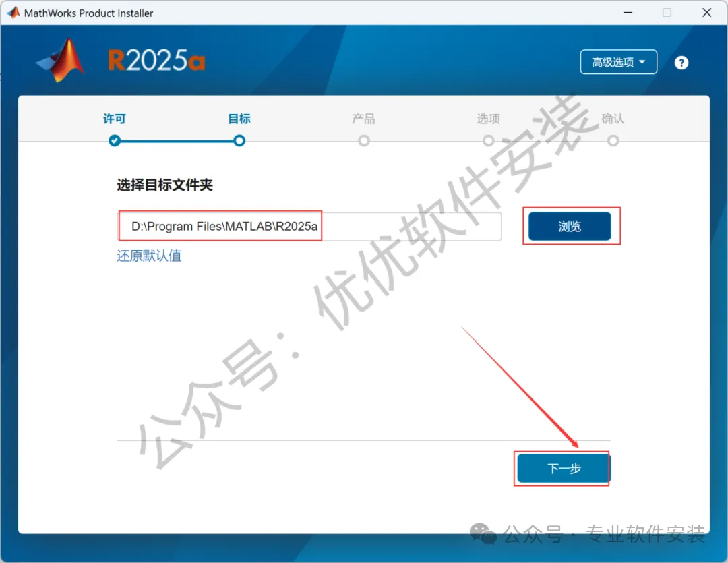Open the help question mark icon
Screen dimensions: 728x563
(x=681, y=63)
